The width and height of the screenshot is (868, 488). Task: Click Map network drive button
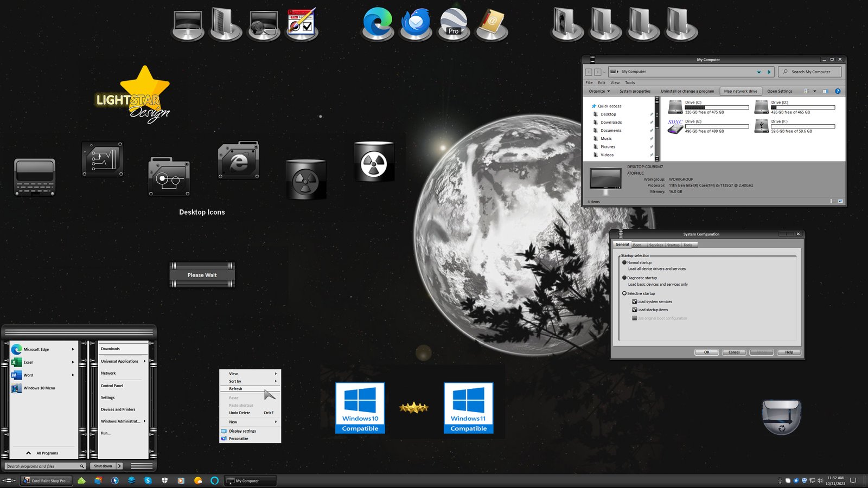(x=741, y=91)
